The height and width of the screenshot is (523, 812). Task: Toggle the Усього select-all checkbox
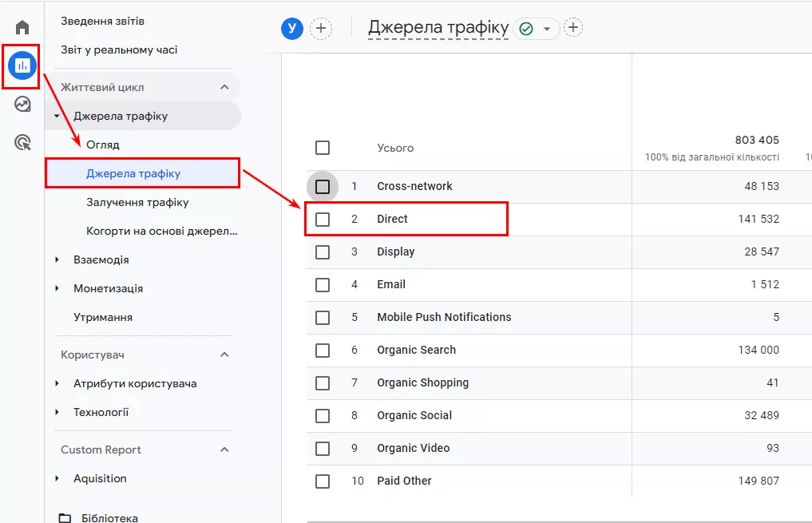323,148
